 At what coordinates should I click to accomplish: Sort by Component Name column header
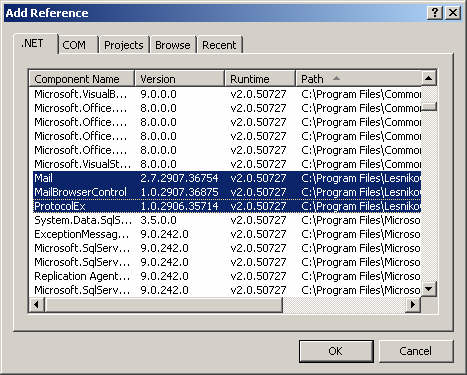[x=82, y=79]
